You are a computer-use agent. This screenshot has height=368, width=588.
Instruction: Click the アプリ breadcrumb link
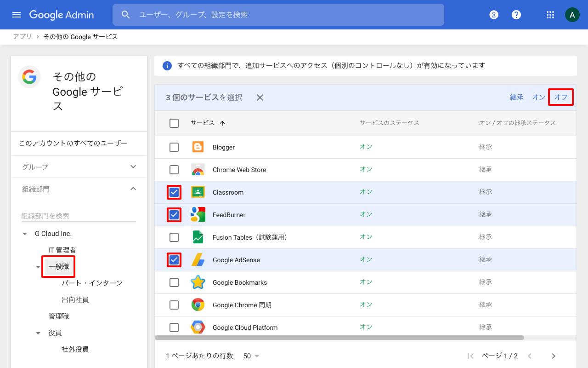pos(22,37)
